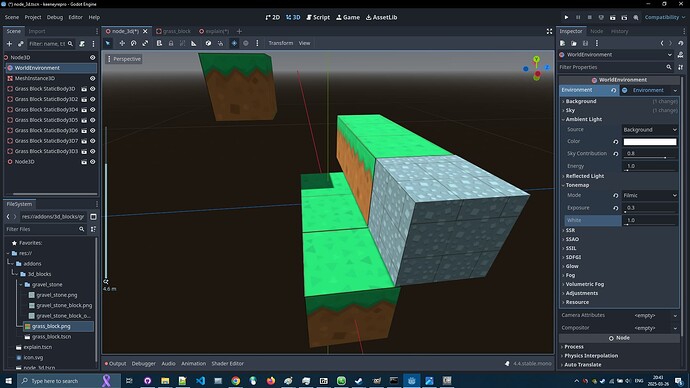Lock selected node with the lock icon
This screenshot has height=388, width=690.
[171, 43]
